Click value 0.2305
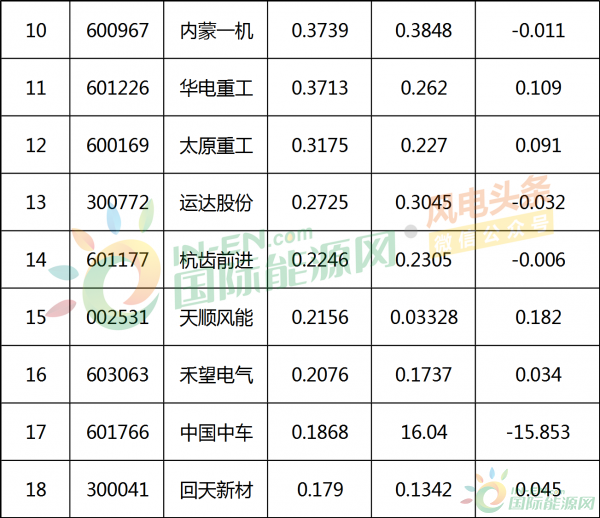This screenshot has width=600, height=518. (424, 260)
